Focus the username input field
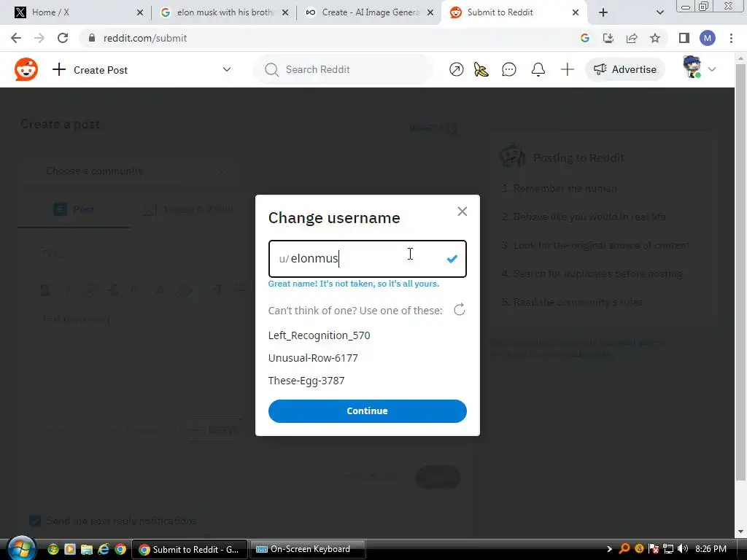The width and height of the screenshot is (747, 560). (368, 259)
